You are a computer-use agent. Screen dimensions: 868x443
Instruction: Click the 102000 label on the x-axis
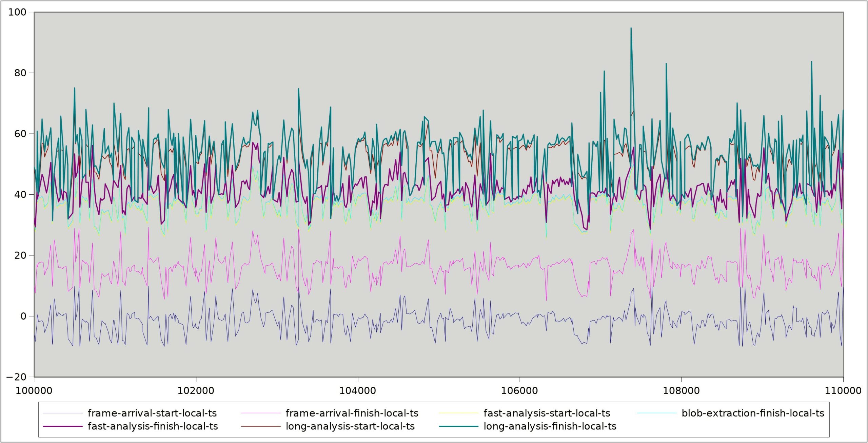point(196,390)
